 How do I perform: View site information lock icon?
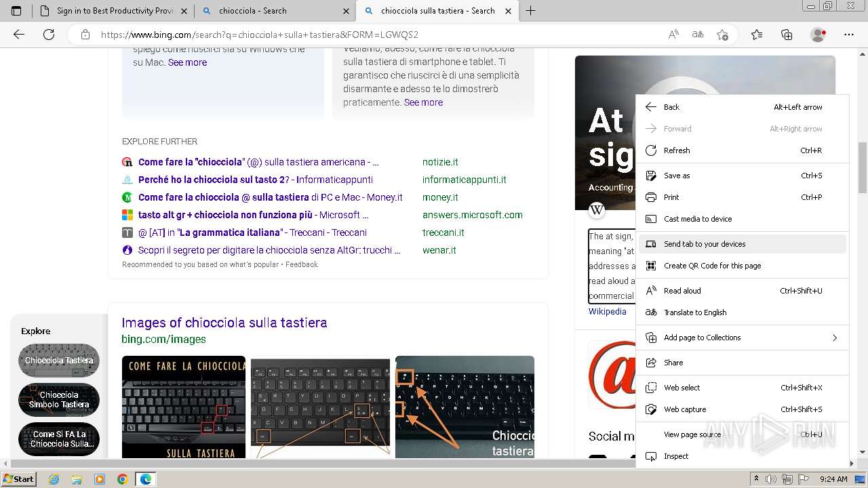pos(85,35)
